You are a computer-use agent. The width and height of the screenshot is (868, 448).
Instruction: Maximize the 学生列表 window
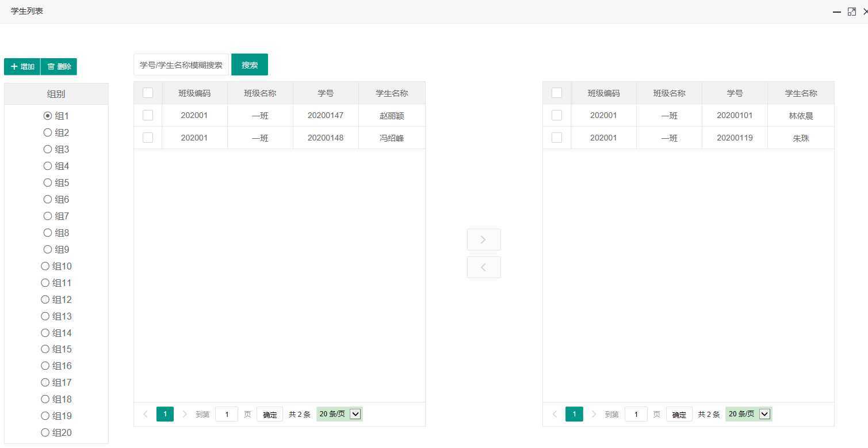click(852, 12)
